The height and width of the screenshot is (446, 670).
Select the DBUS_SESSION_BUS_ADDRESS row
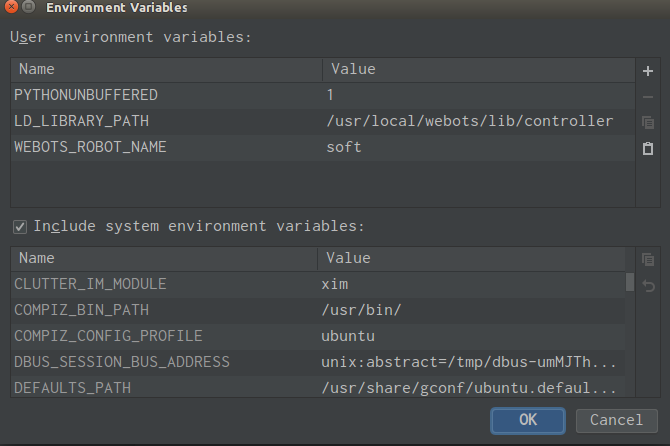point(121,361)
